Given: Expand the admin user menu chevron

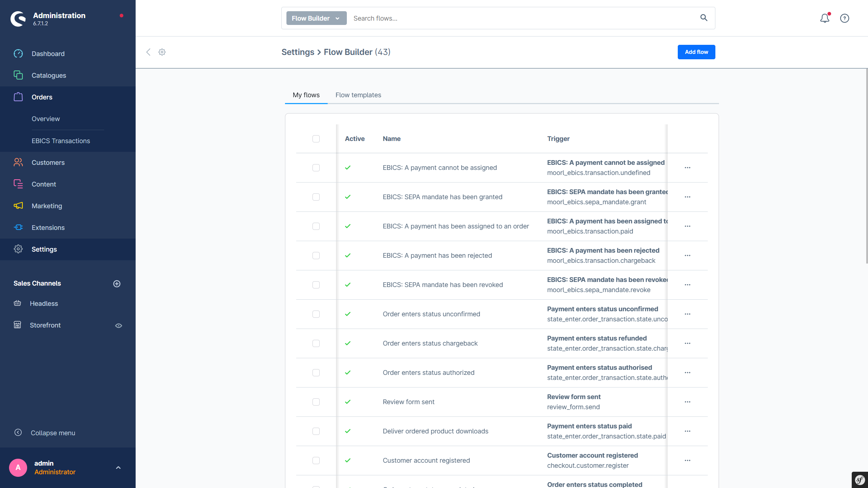Looking at the screenshot, I should coord(118,468).
